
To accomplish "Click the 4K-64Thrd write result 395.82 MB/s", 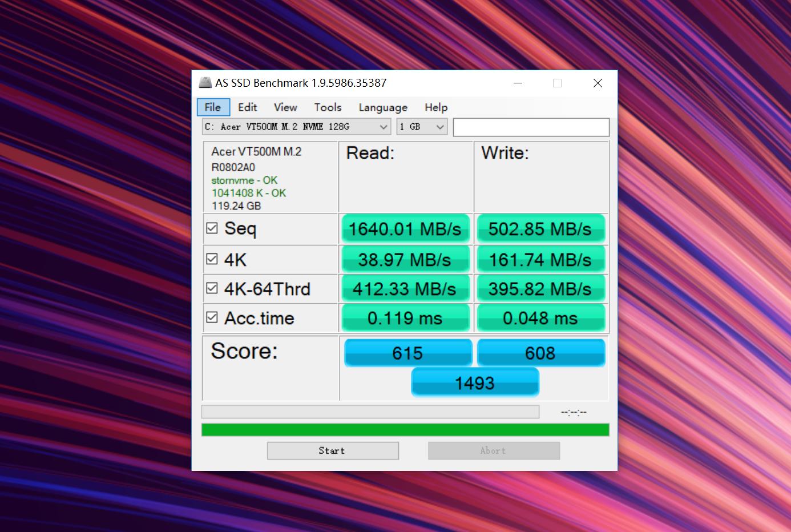I will coord(540,289).
